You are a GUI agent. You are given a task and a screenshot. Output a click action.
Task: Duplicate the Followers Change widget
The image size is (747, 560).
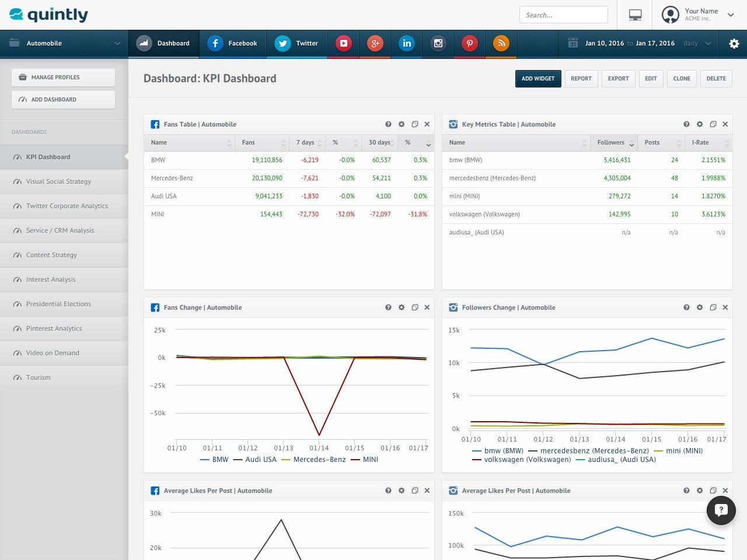pyautogui.click(x=713, y=307)
